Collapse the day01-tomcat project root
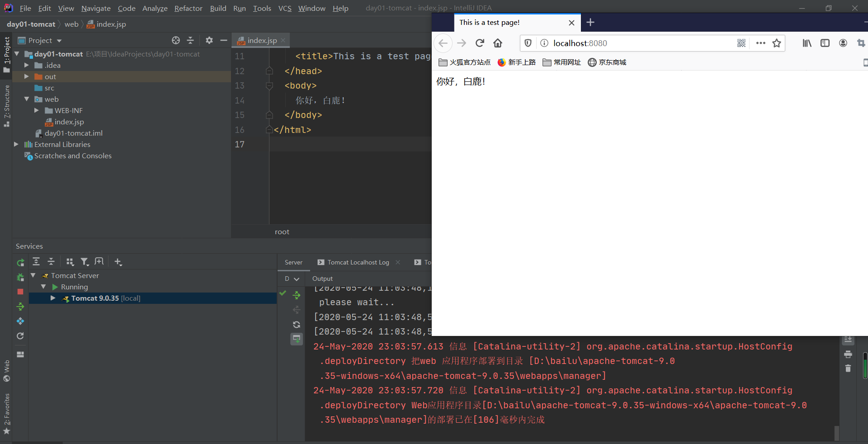The width and height of the screenshot is (868, 444). click(17, 54)
